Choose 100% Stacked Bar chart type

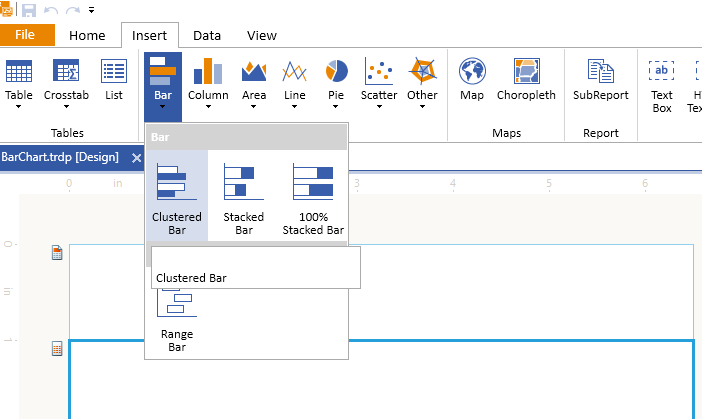point(313,197)
